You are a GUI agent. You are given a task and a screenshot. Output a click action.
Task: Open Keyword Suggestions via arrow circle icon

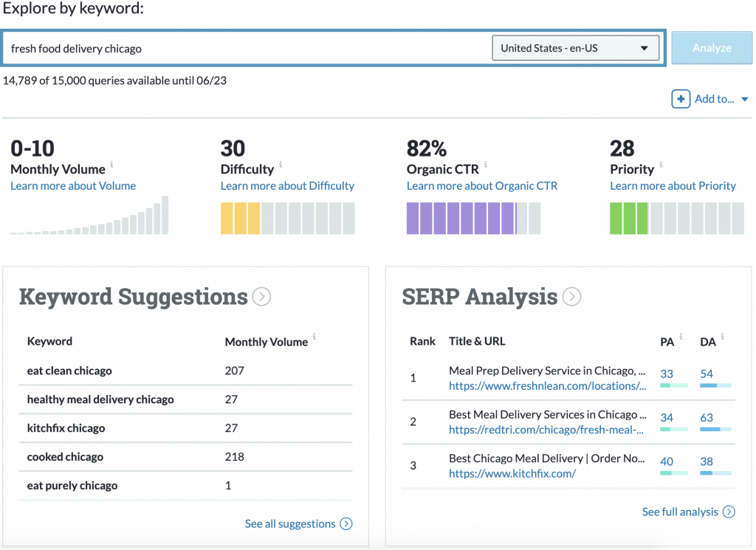(x=261, y=297)
